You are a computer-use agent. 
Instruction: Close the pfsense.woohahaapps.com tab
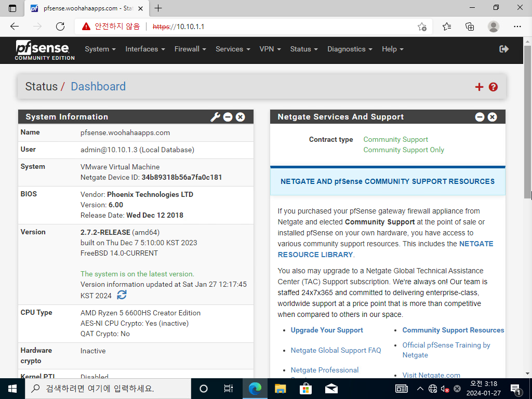(141, 8)
